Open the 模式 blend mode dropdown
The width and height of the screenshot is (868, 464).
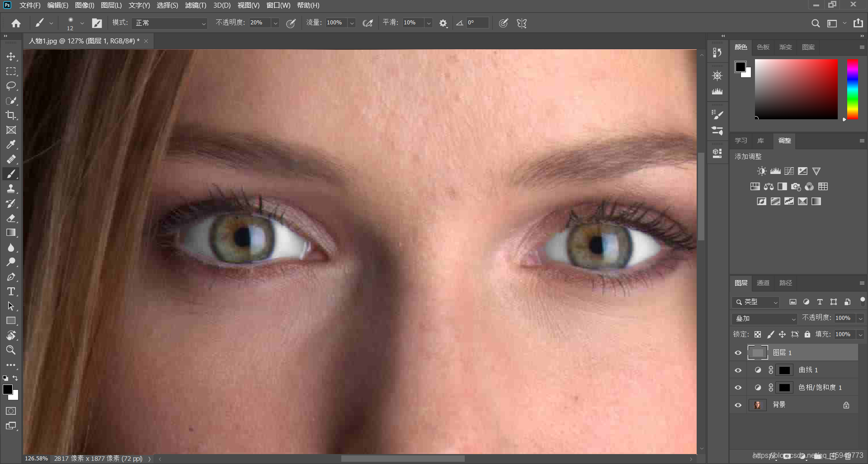170,23
